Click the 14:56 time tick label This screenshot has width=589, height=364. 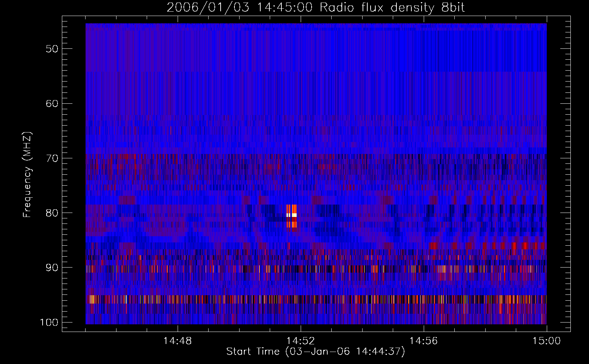pyautogui.click(x=424, y=341)
